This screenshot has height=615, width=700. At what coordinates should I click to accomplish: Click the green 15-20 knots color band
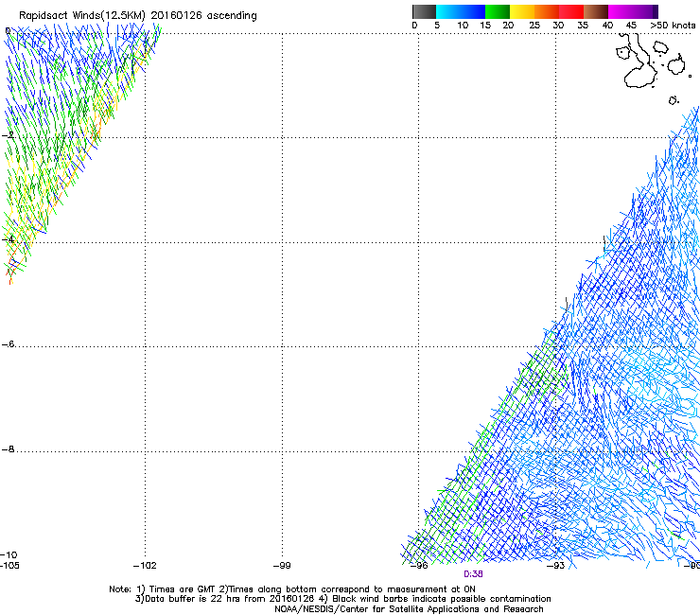pos(498,11)
